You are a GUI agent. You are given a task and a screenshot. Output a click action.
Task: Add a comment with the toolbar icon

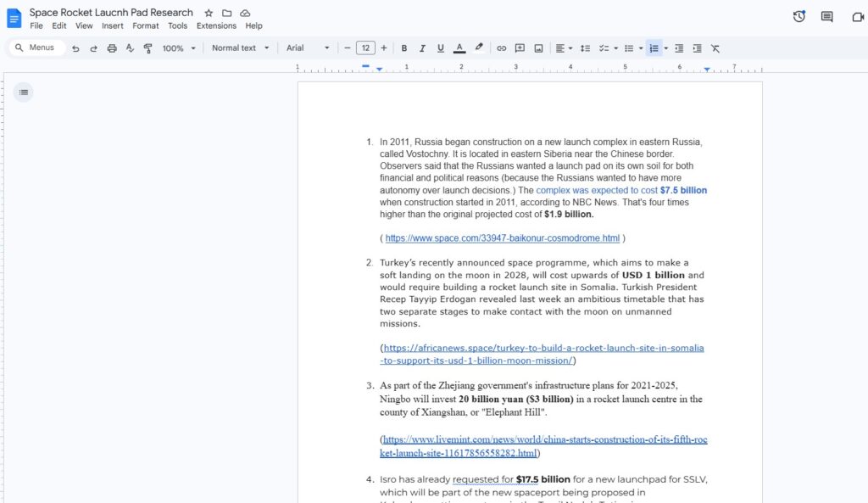tap(520, 48)
